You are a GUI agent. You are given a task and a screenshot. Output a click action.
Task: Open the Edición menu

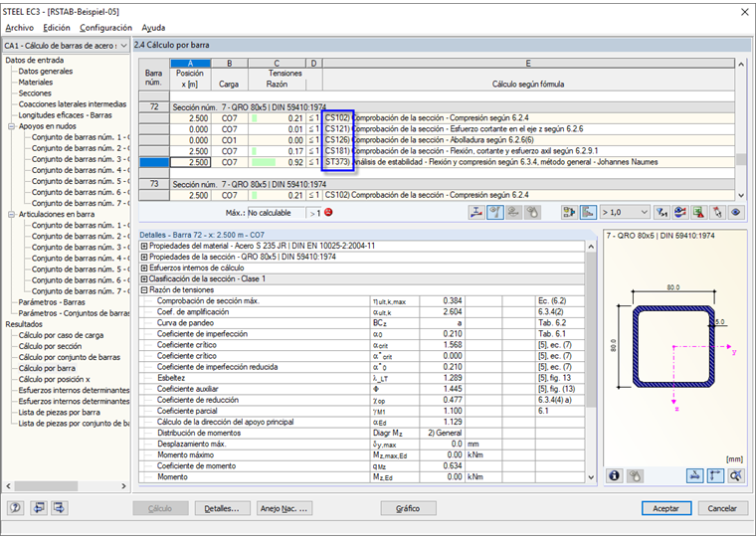57,28
